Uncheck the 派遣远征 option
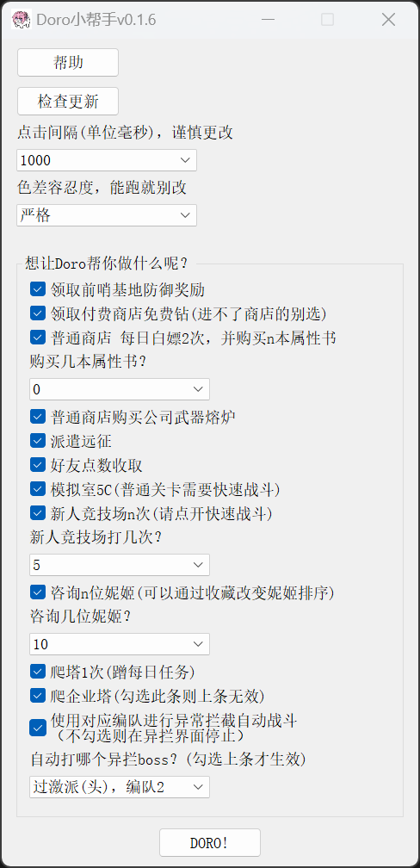The width and height of the screenshot is (420, 868). (38, 441)
